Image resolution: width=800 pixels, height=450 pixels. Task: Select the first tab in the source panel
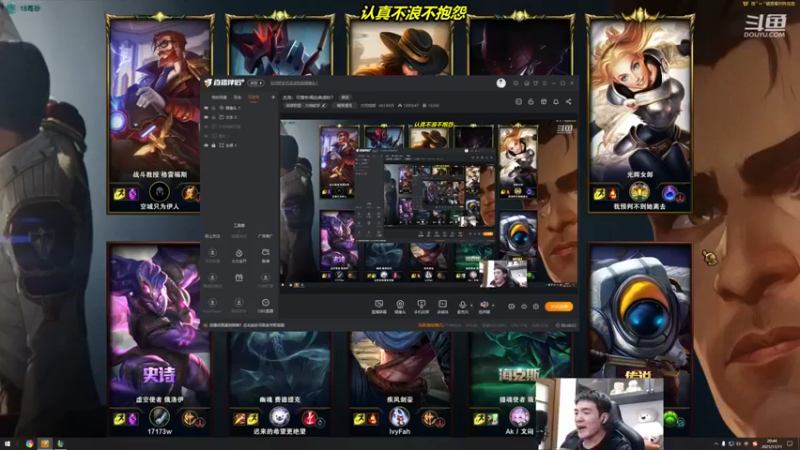tap(219, 97)
